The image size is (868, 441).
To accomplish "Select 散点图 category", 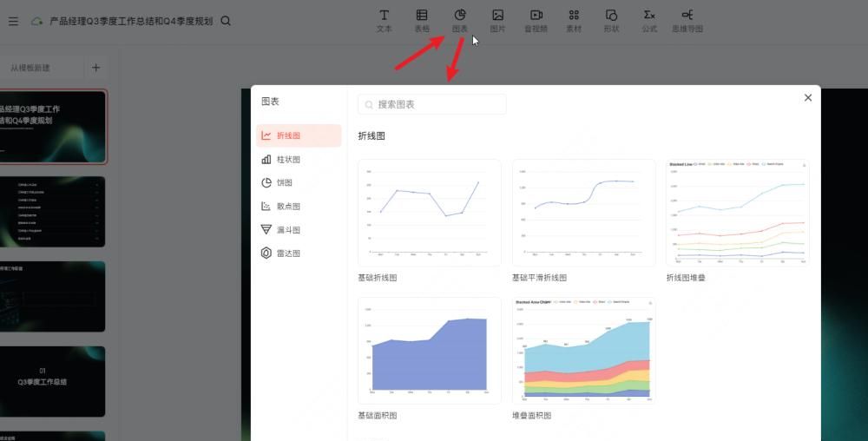I will pos(299,207).
